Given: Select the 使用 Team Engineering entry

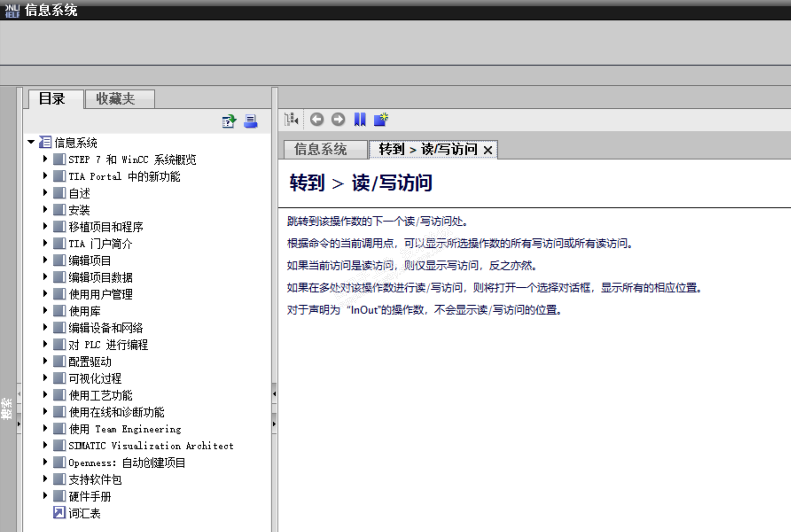Looking at the screenshot, I should [x=125, y=429].
